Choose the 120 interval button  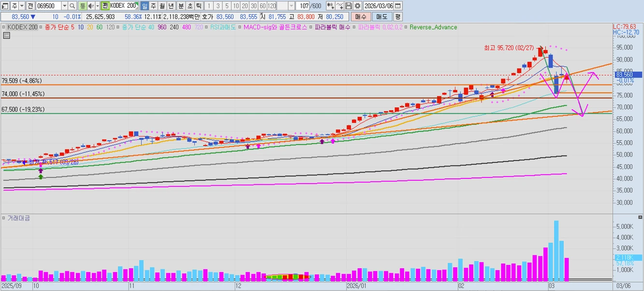point(272,6)
